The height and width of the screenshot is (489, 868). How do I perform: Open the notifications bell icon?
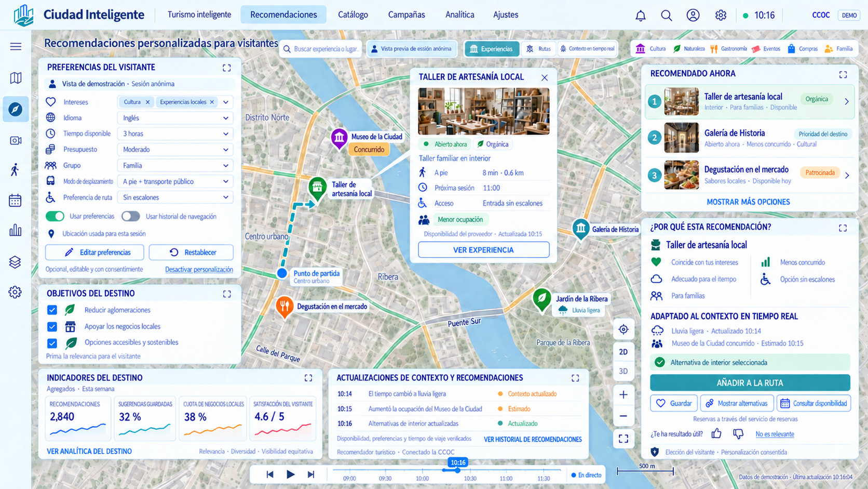tap(641, 16)
